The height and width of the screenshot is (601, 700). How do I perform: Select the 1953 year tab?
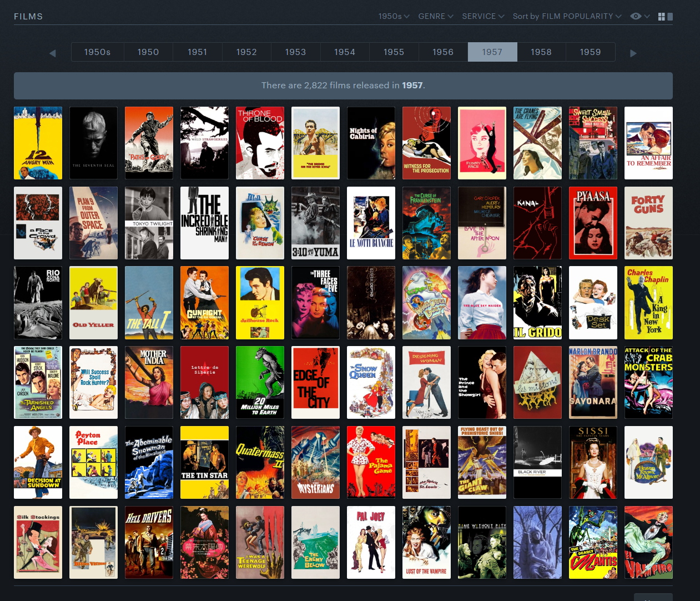295,52
